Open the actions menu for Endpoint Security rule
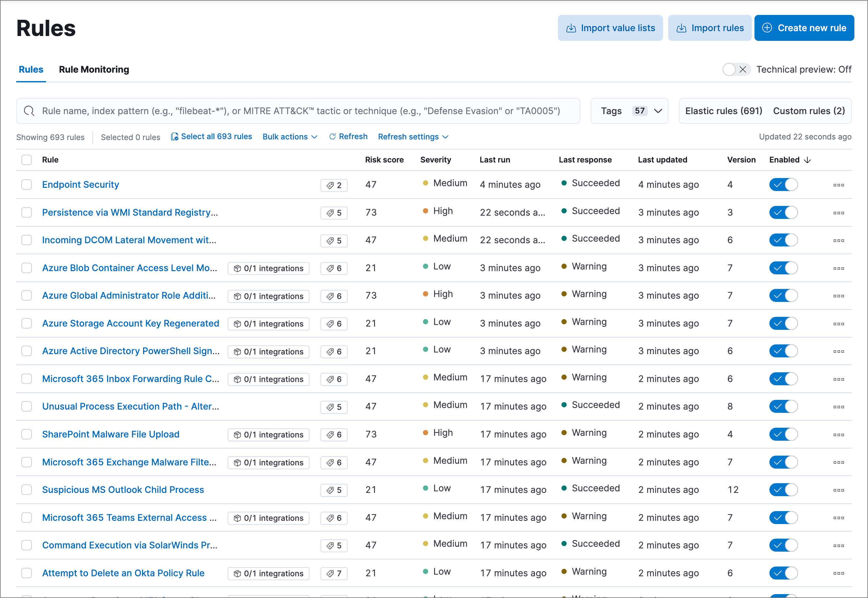Viewport: 868px width, 598px height. pyautogui.click(x=838, y=185)
